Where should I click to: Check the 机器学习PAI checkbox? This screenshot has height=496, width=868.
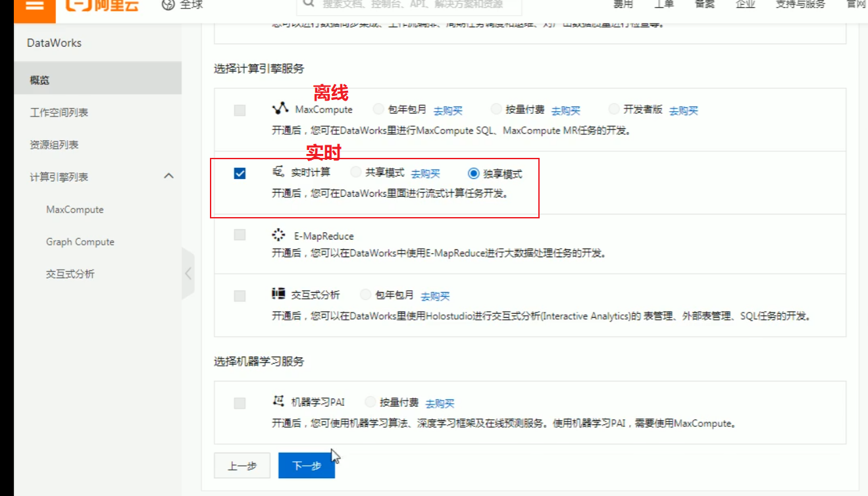240,403
